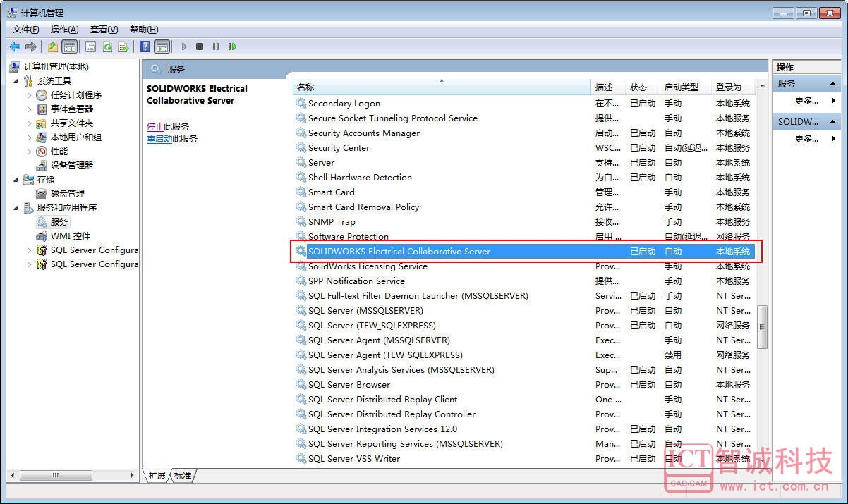Click the Forward arrow toolbar icon

[30, 47]
